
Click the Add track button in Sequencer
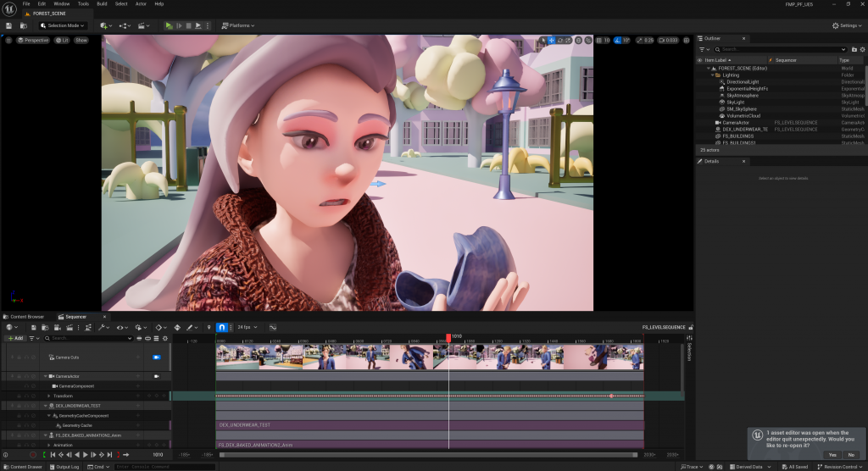coord(15,338)
